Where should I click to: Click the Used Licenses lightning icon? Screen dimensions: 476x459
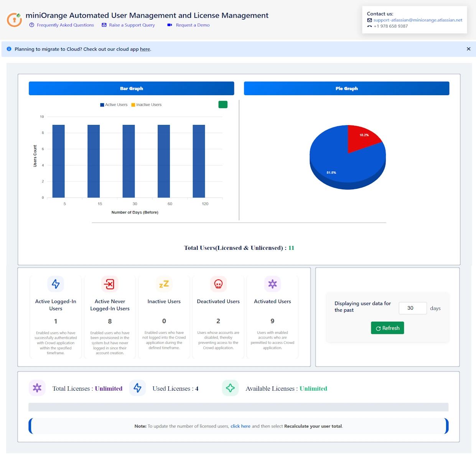(137, 388)
